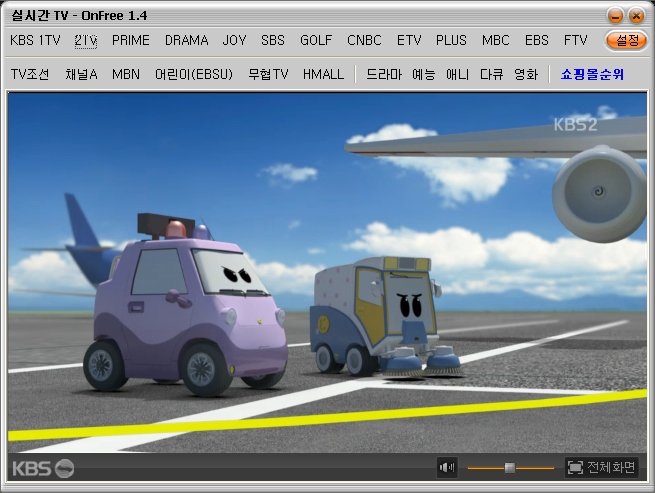The image size is (655, 493).
Task: Open the MBN channel
Action: coord(126,74)
